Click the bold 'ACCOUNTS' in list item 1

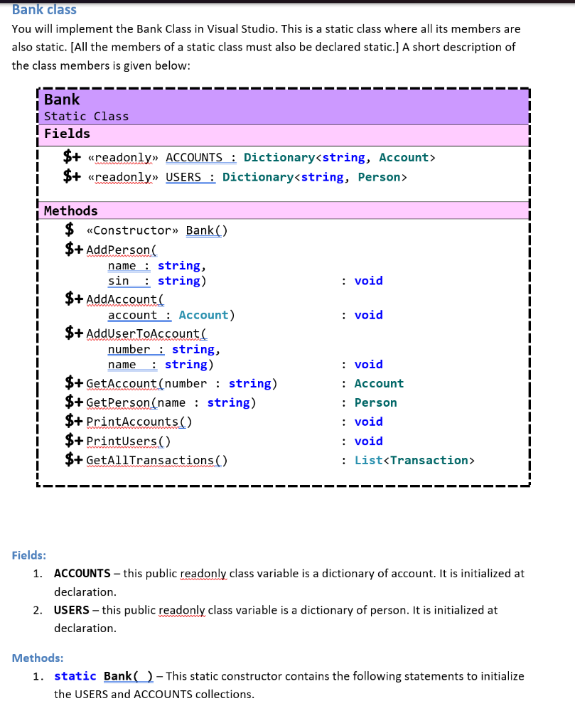82,574
